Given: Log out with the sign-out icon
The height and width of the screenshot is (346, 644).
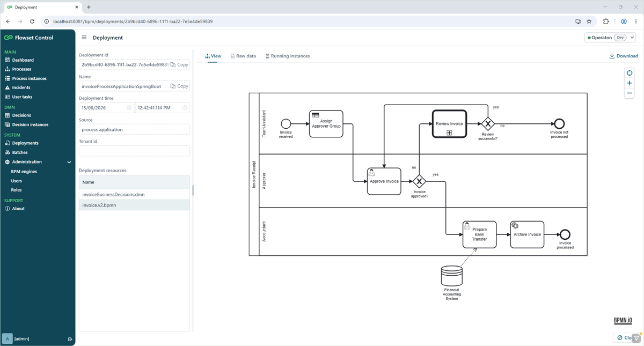Looking at the screenshot, I should tap(70, 339).
